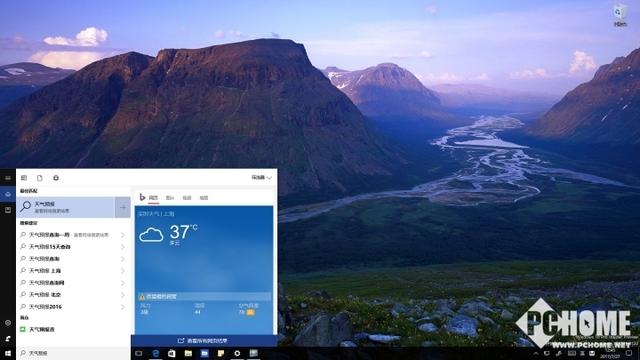Switch to the fourth Bing preview tab
The height and width of the screenshot is (360, 640).
204,198
